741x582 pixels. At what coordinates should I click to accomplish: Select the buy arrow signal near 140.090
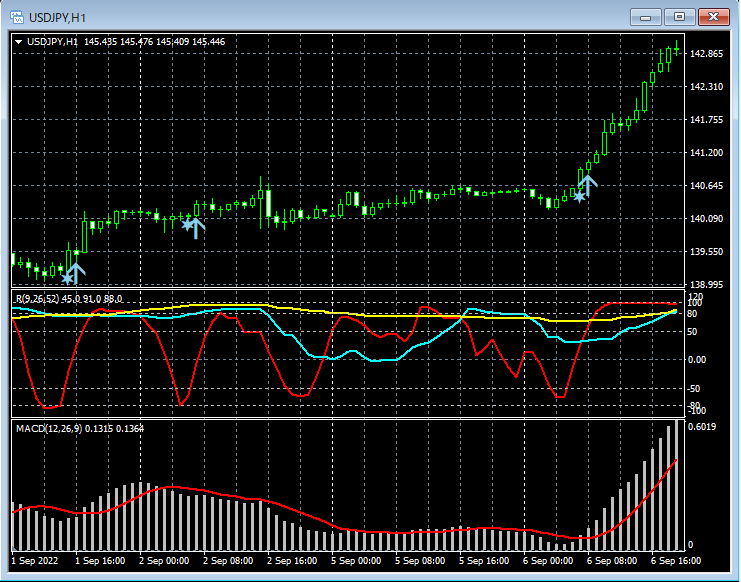pos(196,228)
